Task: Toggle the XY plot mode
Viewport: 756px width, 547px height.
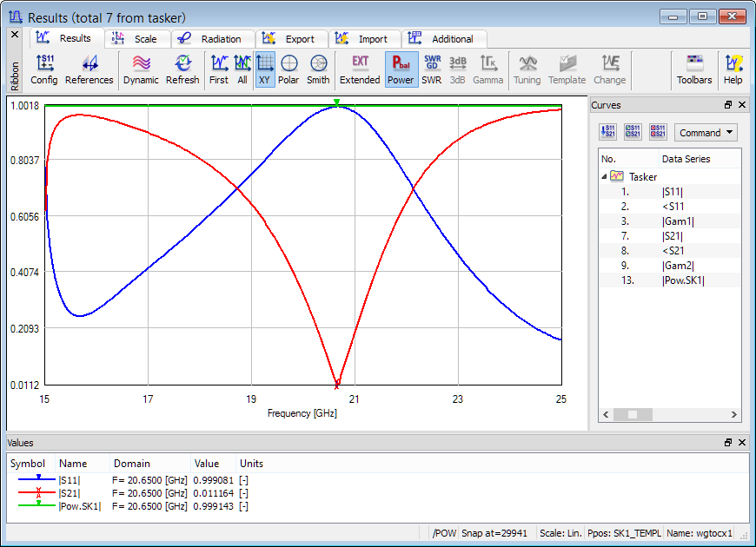Action: click(265, 69)
